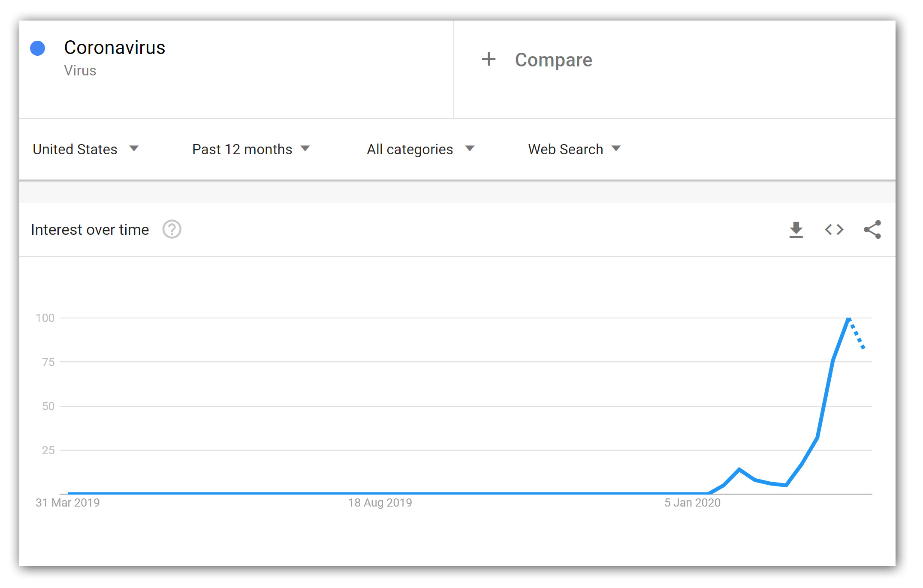The width and height of the screenshot is (923, 588).
Task: Click the plus icon beside Compare
Action: point(489,60)
